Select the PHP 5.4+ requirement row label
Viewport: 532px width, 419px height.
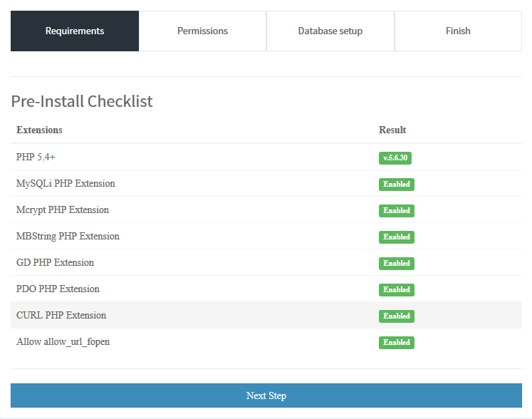(x=36, y=157)
